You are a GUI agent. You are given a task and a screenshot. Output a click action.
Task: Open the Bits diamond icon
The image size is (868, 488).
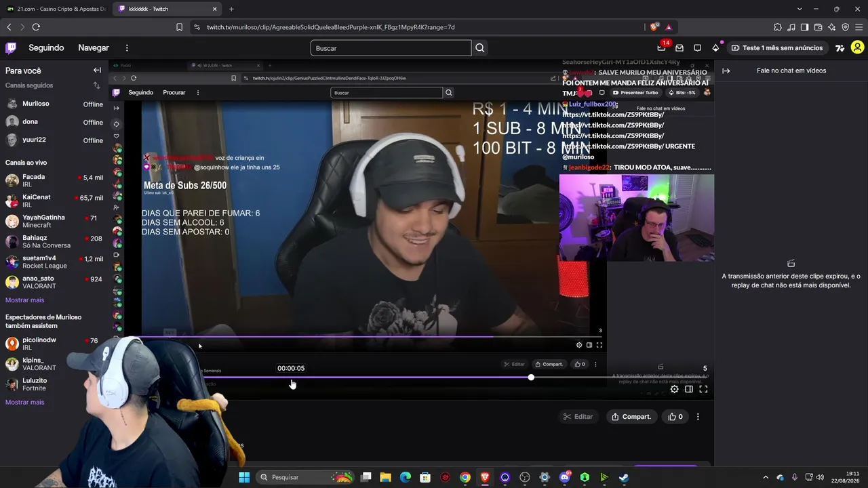[x=715, y=48]
